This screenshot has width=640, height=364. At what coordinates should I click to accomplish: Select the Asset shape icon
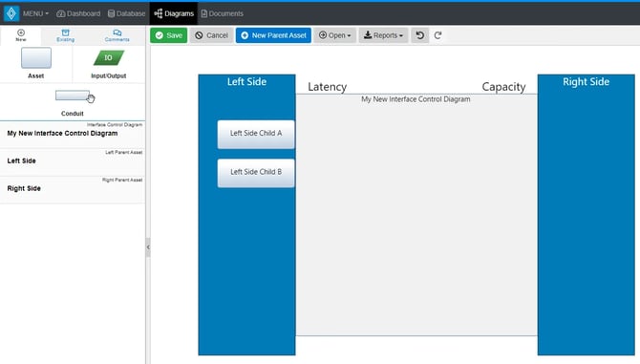pyautogui.click(x=36, y=57)
